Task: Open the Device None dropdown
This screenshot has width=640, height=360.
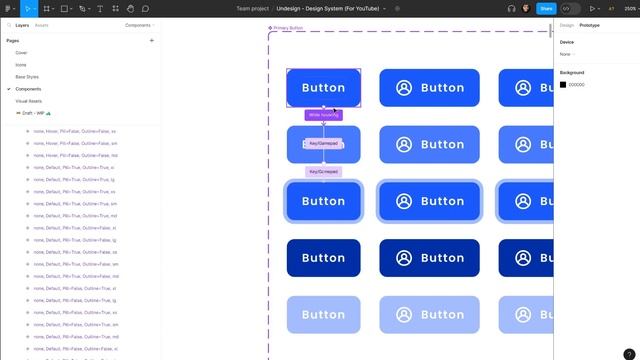Action: 567,54
